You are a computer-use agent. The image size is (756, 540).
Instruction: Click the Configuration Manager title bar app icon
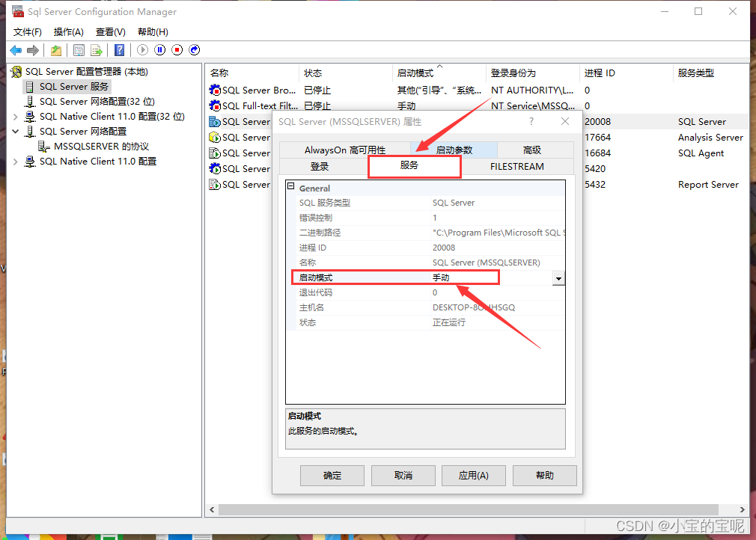pos(17,11)
